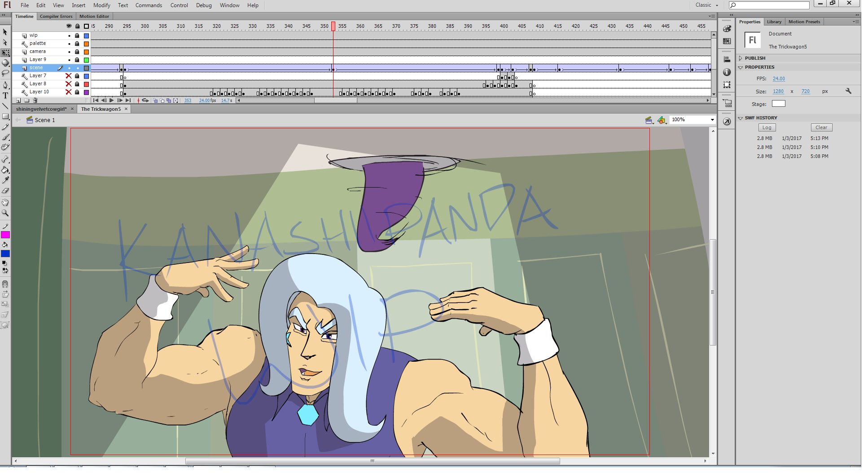Click the SWF History Log button
The width and height of the screenshot is (868, 473).
pyautogui.click(x=767, y=128)
